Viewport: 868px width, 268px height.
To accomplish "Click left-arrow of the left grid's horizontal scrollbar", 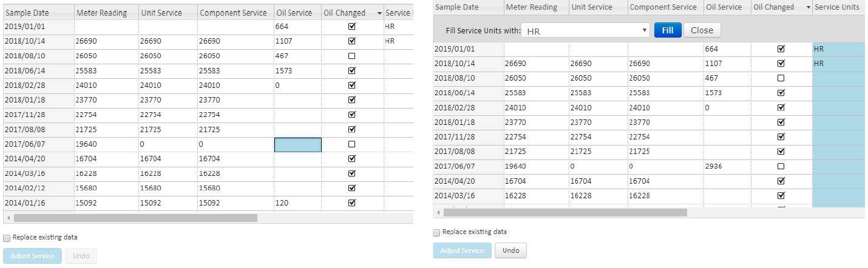I will pyautogui.click(x=8, y=218).
